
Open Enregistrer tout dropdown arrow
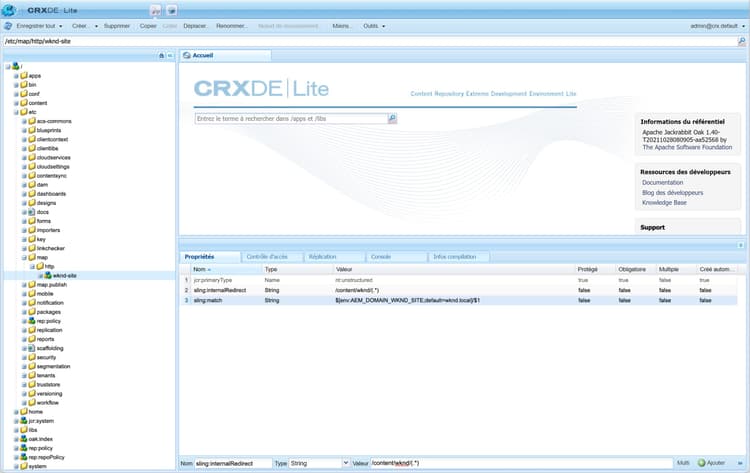tap(61, 26)
